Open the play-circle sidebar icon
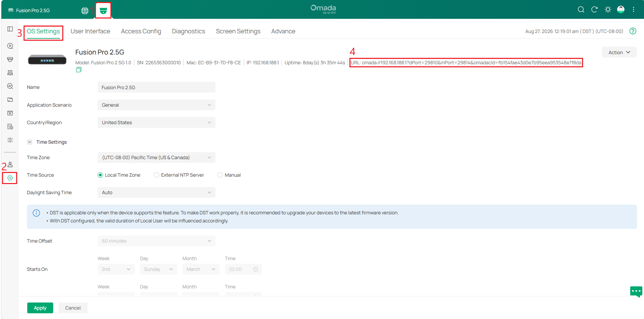Screen dimensions: 644x319 pyautogui.click(x=10, y=46)
